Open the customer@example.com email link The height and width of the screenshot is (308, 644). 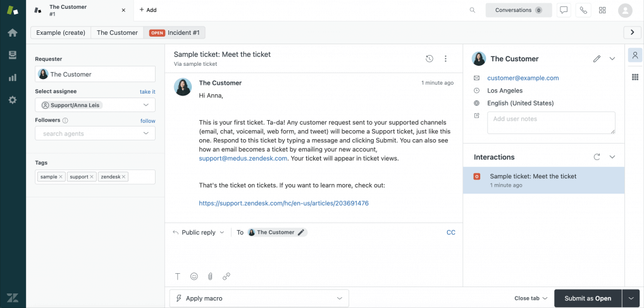(x=523, y=78)
